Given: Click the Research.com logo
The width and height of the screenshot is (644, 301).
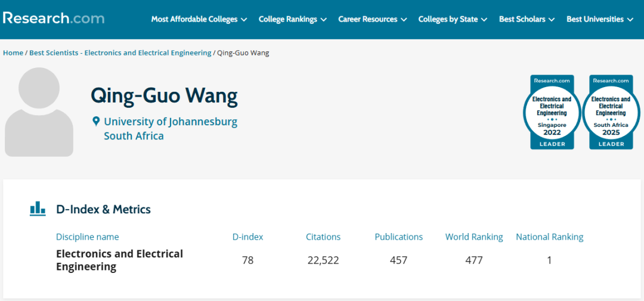Looking at the screenshot, I should coord(54,18).
